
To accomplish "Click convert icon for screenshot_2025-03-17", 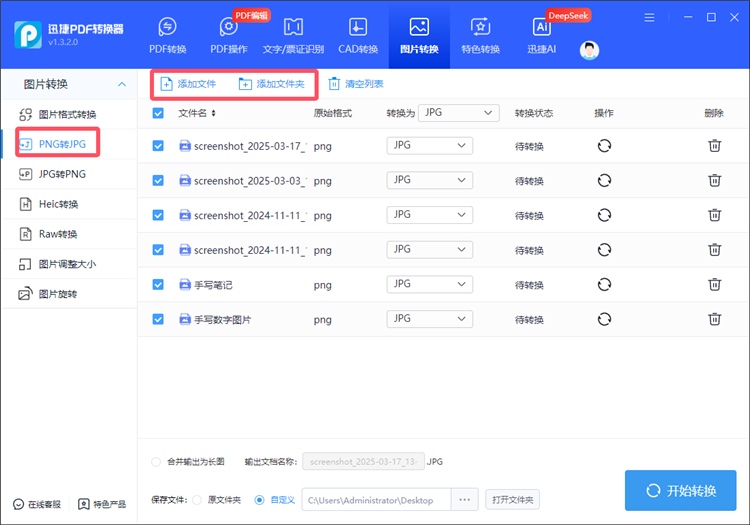I will (604, 145).
